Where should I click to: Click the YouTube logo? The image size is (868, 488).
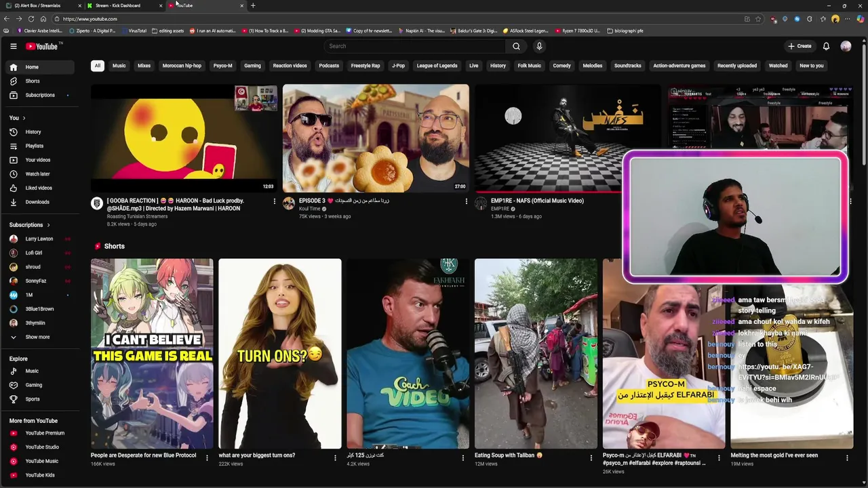point(43,46)
